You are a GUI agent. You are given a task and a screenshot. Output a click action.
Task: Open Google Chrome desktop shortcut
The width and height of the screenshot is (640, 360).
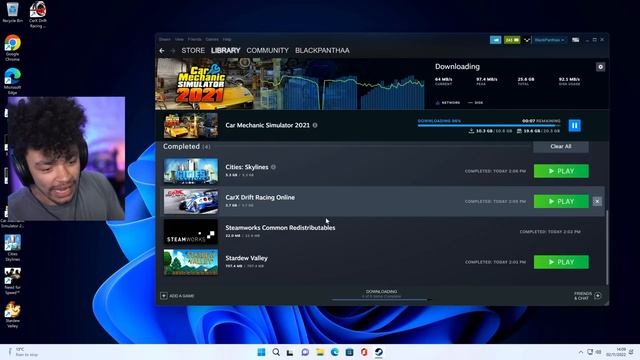(x=12, y=48)
